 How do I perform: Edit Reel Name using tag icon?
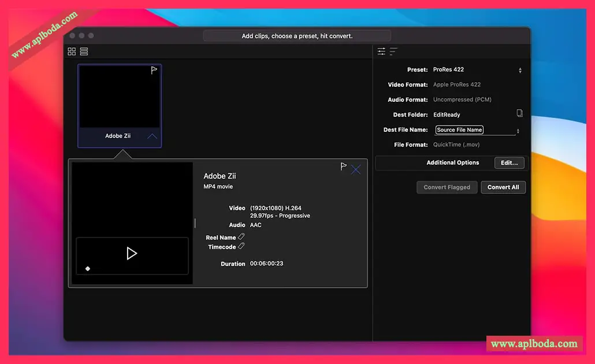241,237
